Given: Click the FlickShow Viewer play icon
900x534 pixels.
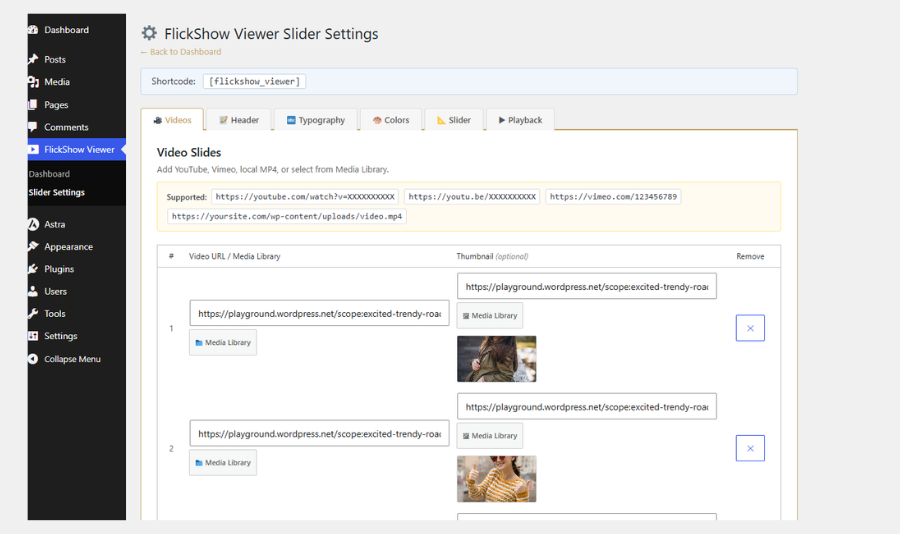Looking at the screenshot, I should tap(33, 149).
